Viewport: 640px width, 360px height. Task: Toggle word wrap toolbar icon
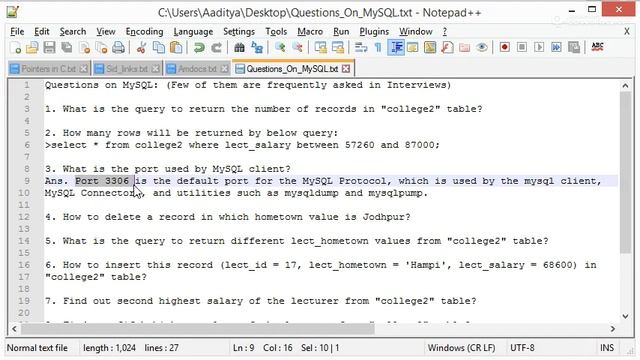click(361, 48)
